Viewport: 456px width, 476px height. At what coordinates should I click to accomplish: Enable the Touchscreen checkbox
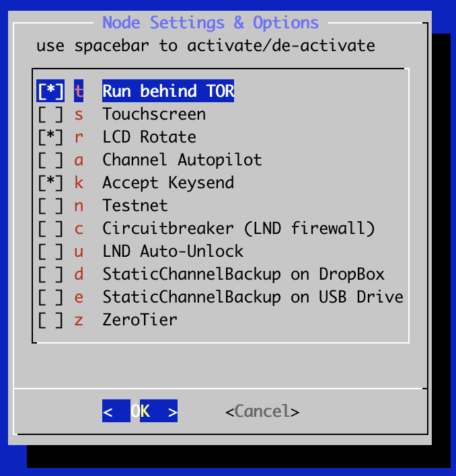(50, 114)
